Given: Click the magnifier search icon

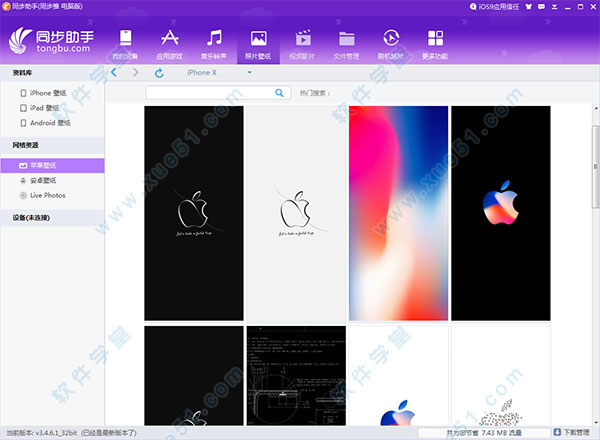Looking at the screenshot, I should 279,93.
